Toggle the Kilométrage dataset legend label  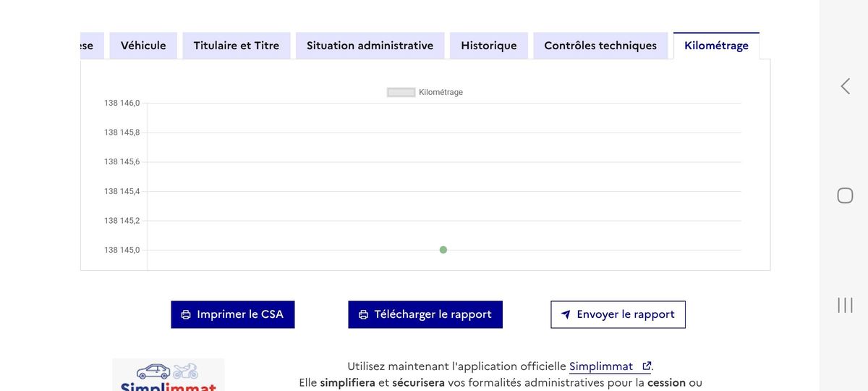[x=441, y=92]
